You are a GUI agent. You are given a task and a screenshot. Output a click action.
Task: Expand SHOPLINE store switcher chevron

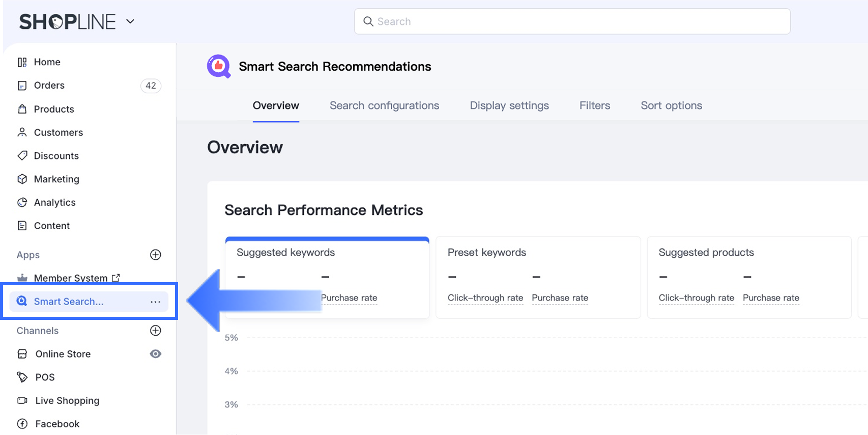tap(130, 21)
